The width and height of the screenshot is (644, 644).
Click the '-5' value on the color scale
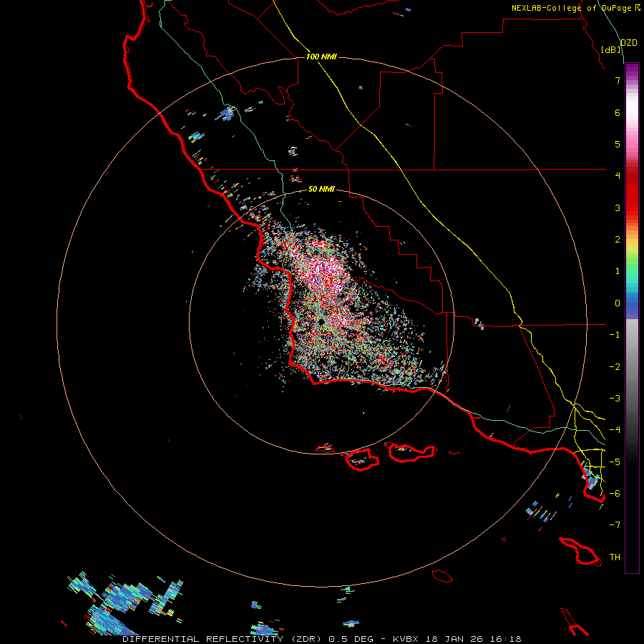(x=615, y=462)
